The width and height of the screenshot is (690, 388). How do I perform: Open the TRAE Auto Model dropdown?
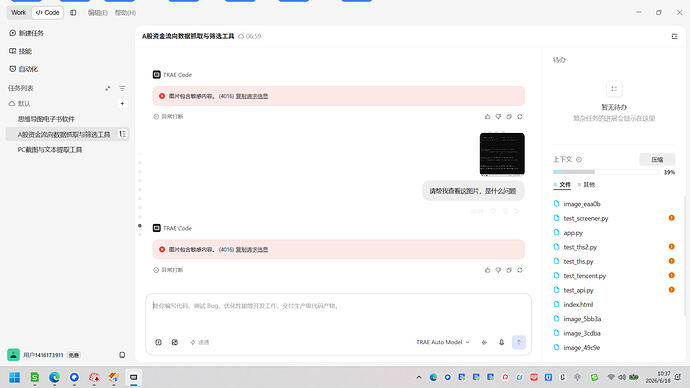point(443,342)
